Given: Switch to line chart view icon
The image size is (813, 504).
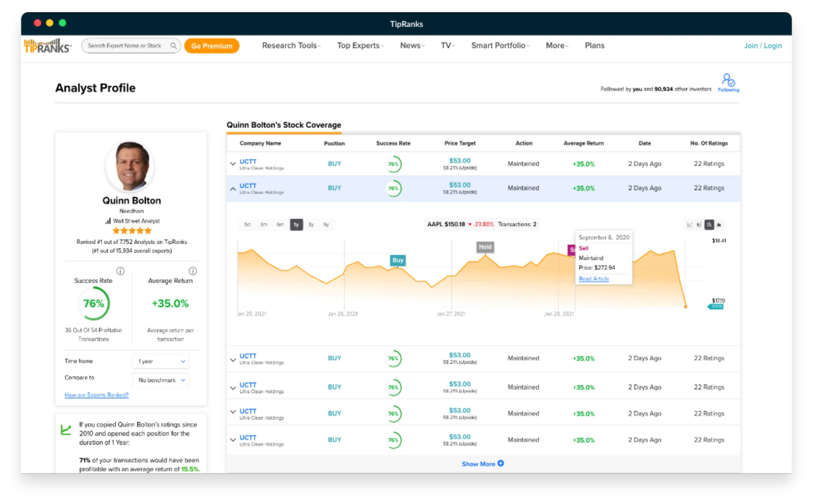Looking at the screenshot, I should 690,224.
